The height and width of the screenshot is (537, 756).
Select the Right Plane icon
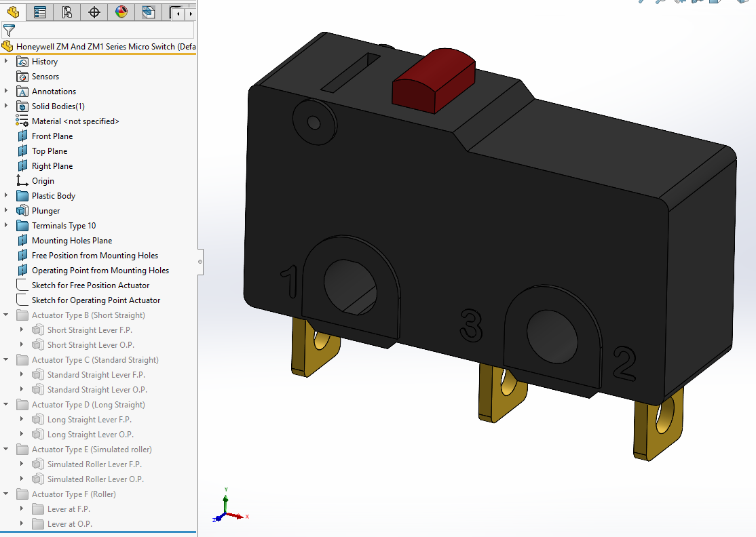(x=22, y=166)
